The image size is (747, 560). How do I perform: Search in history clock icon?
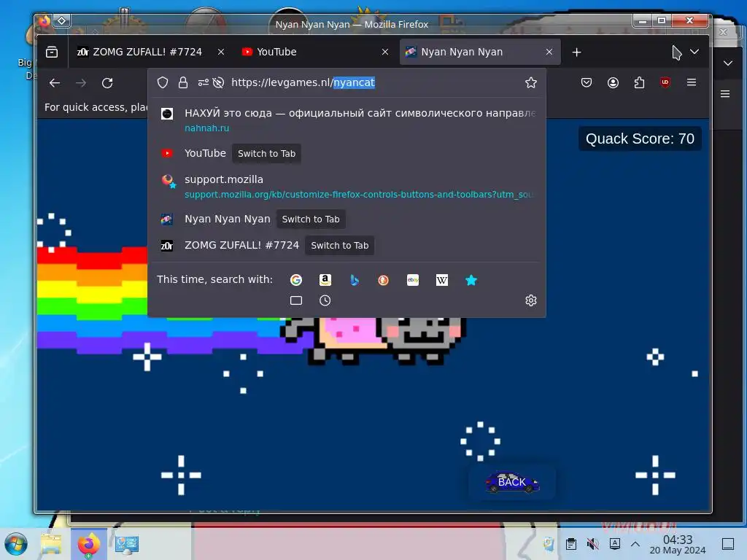tap(325, 300)
